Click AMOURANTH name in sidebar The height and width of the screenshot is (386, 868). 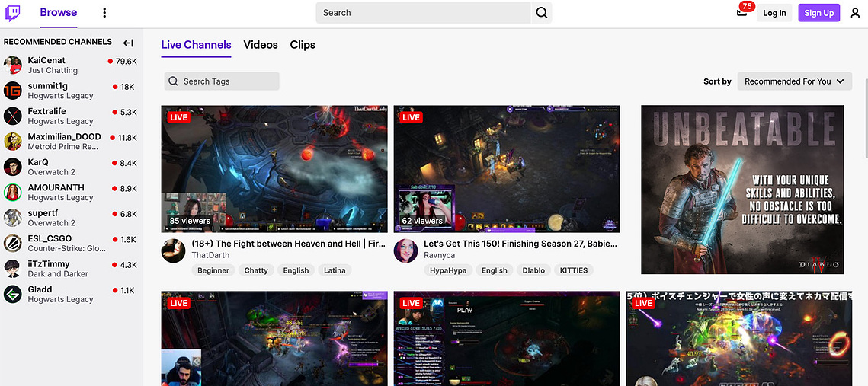tap(56, 187)
